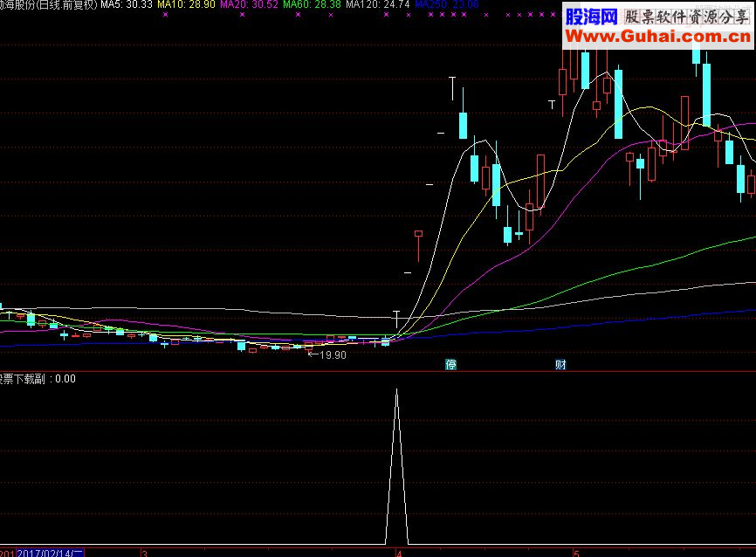The image size is (756, 557).
Task: Click the 2017/02/14 date label
Action: (50, 553)
